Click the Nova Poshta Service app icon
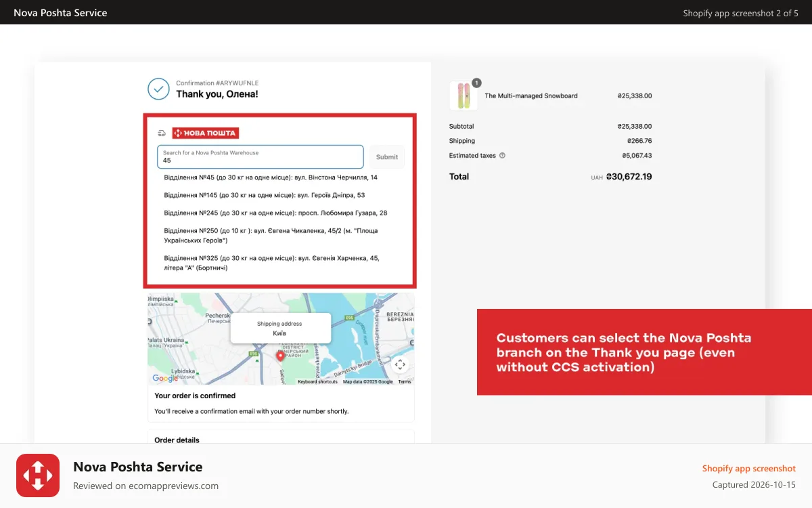This screenshot has height=508, width=812. [x=38, y=475]
